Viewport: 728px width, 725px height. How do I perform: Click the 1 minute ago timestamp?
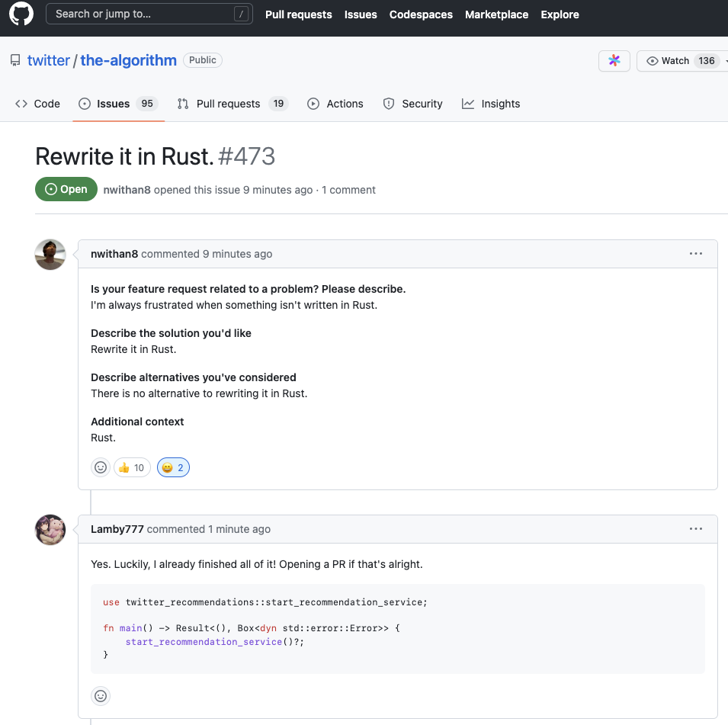(x=239, y=529)
